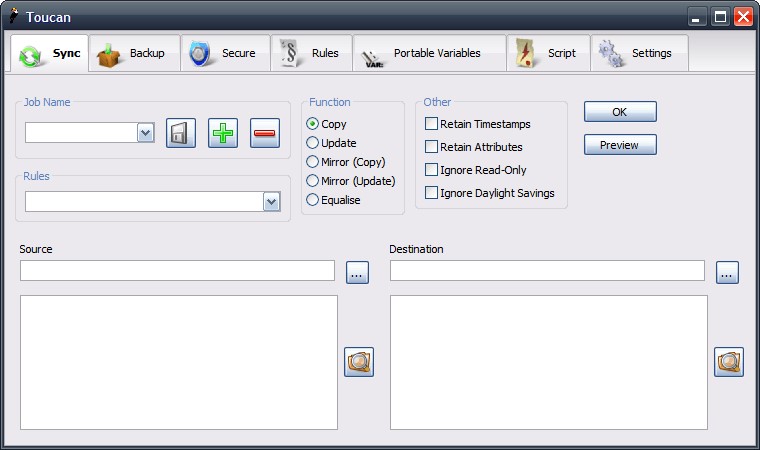Viewport: 760px width, 450px height.
Task: Open the Backup tab
Action: (x=134, y=54)
